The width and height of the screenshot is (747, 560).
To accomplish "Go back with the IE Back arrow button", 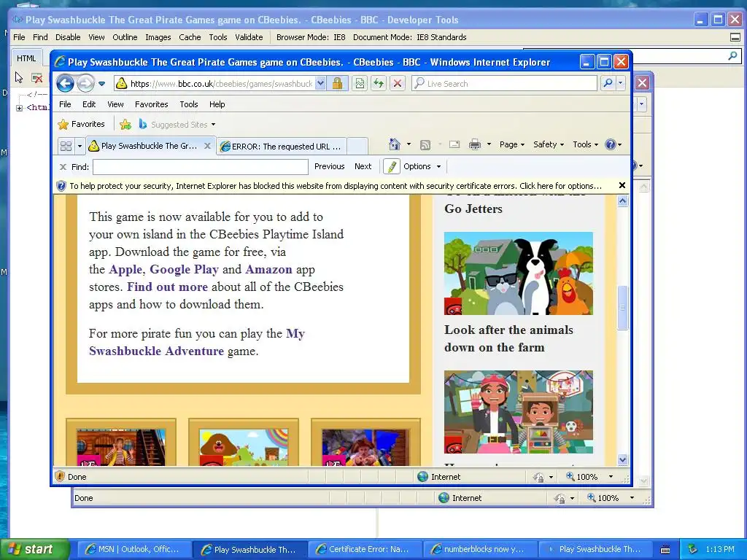I will [x=65, y=84].
